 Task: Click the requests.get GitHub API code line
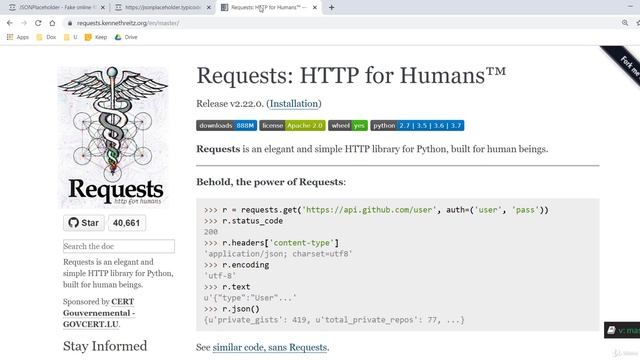(x=376, y=210)
